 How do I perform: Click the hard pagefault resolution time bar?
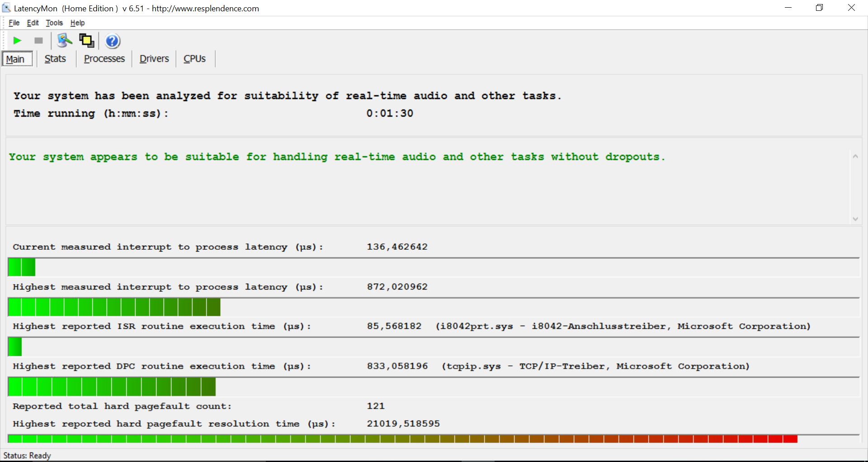tap(434, 439)
